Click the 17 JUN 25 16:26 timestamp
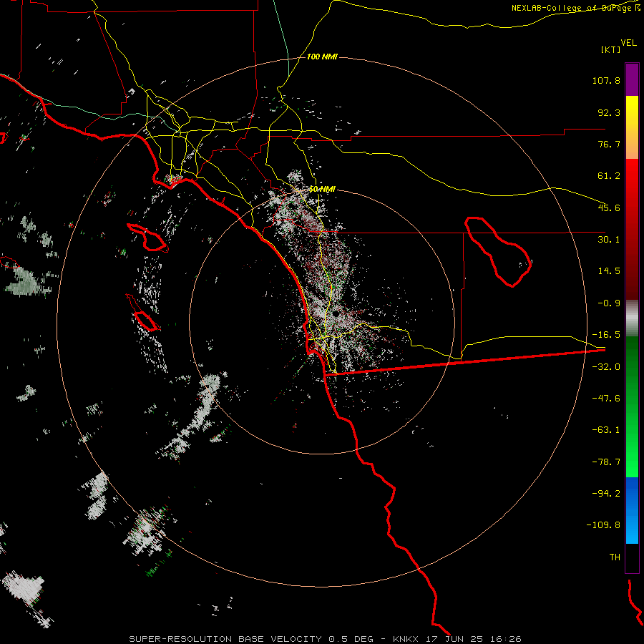Viewport: 644px width, 644px height. (474, 639)
